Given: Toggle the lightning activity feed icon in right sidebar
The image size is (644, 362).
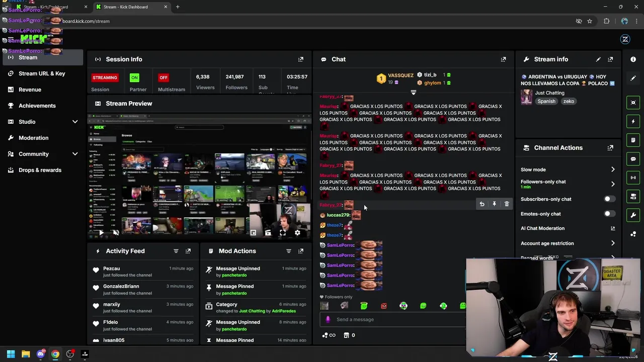Looking at the screenshot, I should click(633, 121).
